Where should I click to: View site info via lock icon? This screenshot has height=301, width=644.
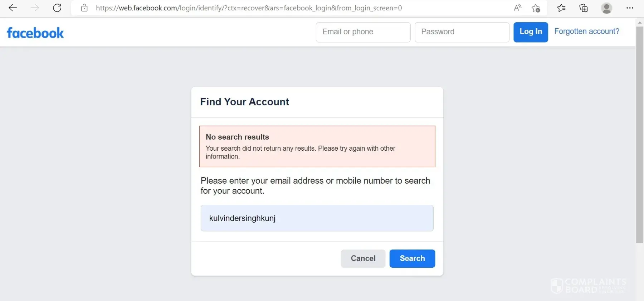coord(84,8)
